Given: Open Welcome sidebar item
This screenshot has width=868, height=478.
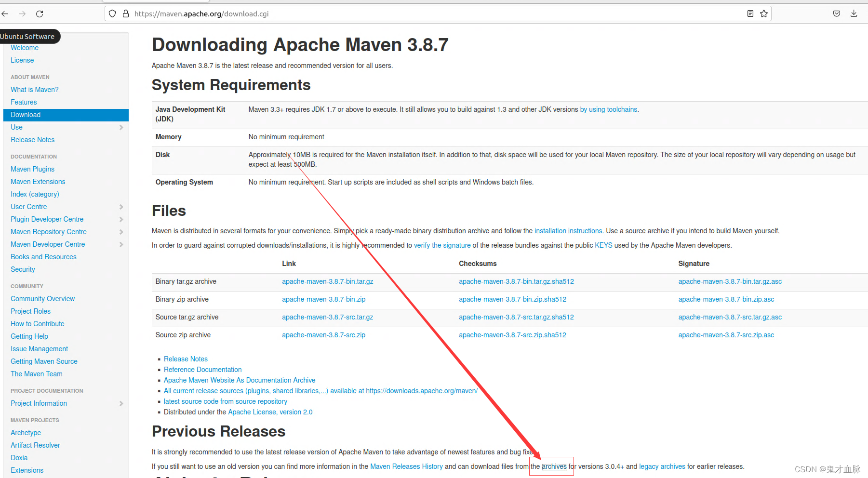Looking at the screenshot, I should (25, 48).
